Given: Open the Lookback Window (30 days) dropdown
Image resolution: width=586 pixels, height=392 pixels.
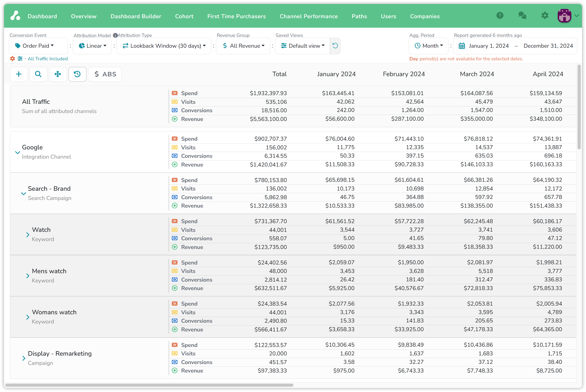Looking at the screenshot, I should point(164,46).
